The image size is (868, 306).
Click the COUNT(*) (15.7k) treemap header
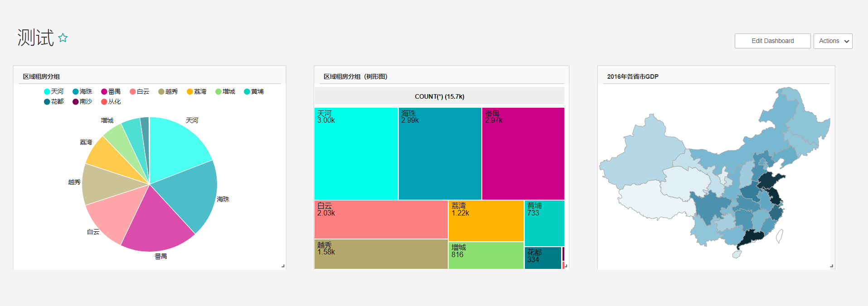coord(439,96)
